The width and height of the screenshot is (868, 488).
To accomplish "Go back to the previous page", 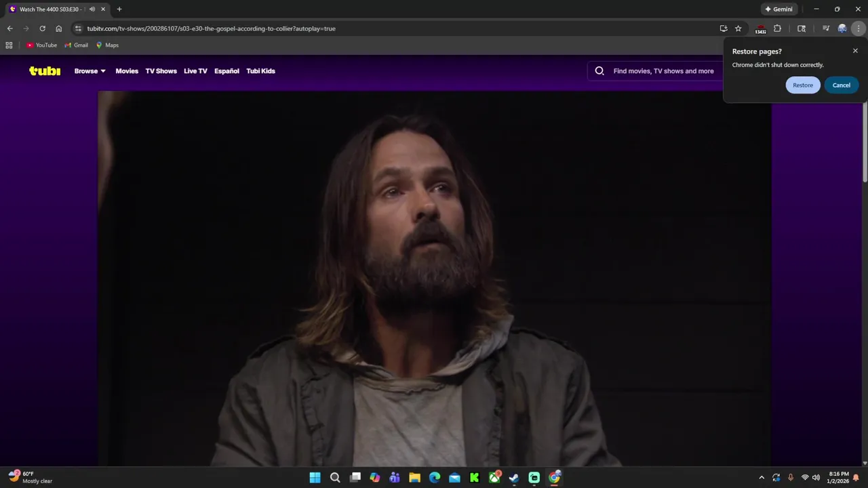I will click(9, 28).
